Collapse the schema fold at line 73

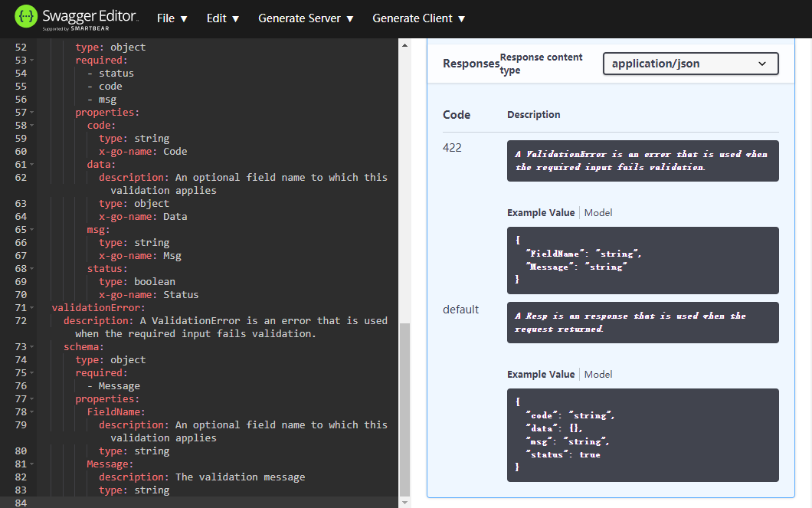coord(32,347)
